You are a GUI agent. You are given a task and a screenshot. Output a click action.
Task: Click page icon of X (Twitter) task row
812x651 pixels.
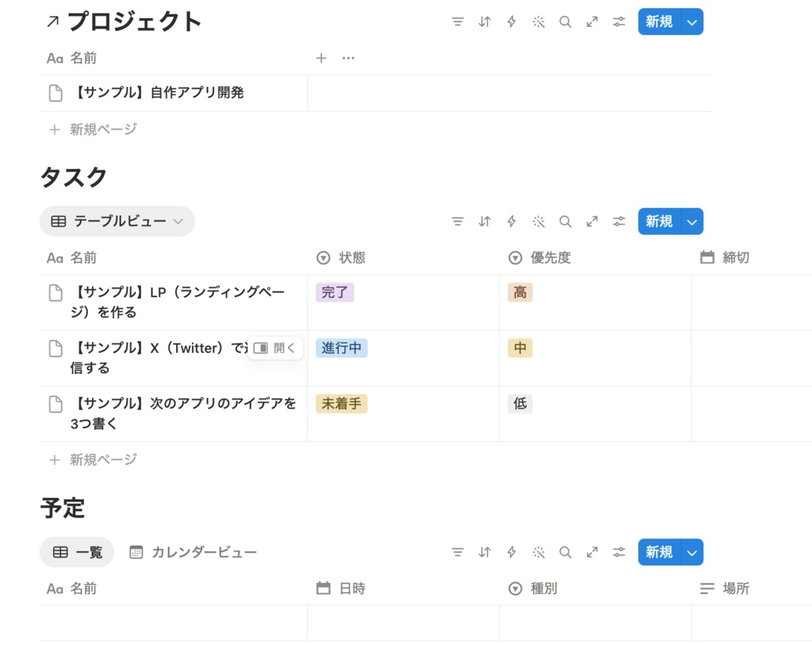(x=56, y=349)
